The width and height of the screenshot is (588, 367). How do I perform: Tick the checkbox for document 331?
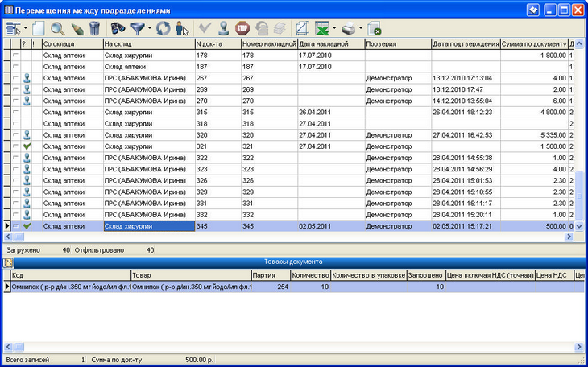coord(15,203)
